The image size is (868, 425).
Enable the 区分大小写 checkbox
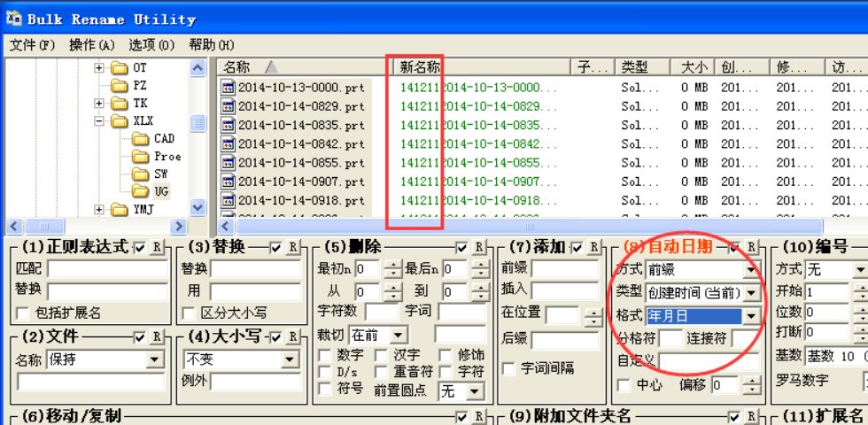click(188, 313)
